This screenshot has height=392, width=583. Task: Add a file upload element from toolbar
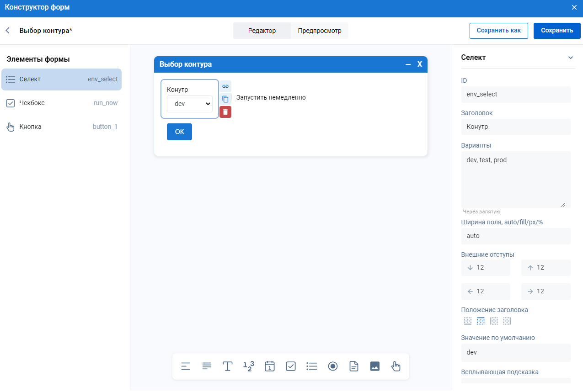point(354,366)
